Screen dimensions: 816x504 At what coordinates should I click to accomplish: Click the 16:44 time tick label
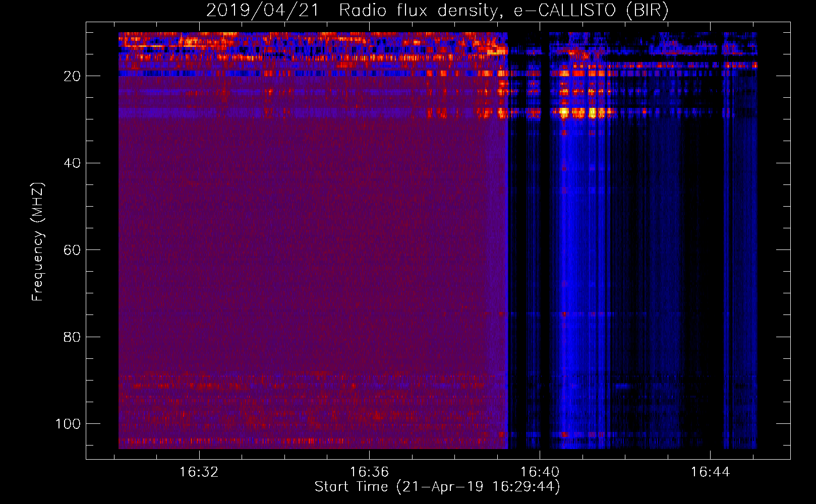point(710,472)
